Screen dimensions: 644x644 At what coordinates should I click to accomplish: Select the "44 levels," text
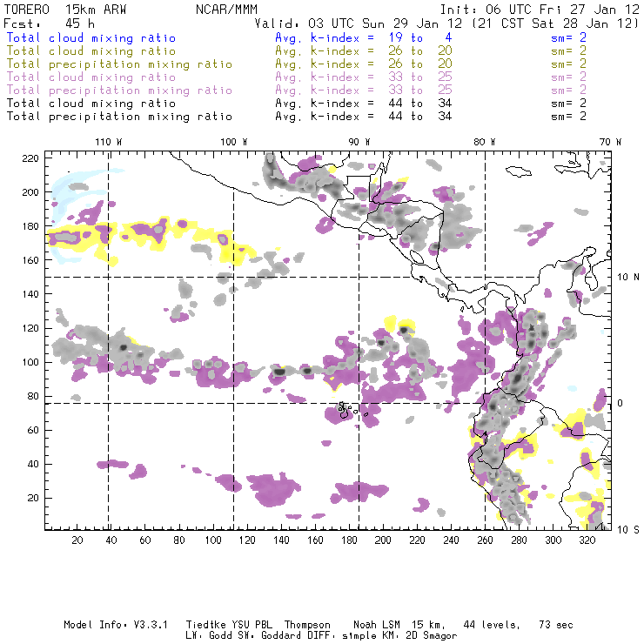tap(492, 625)
